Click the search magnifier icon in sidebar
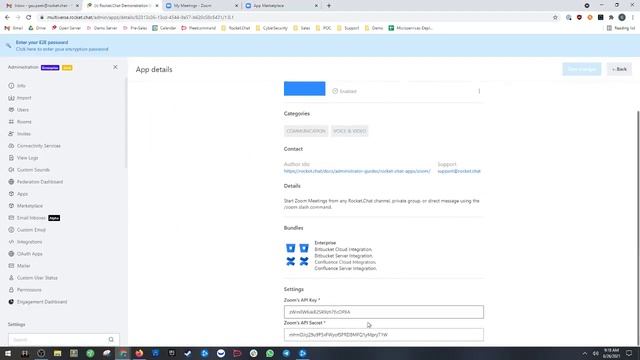Viewport: 640px width, 360px height. [111, 340]
